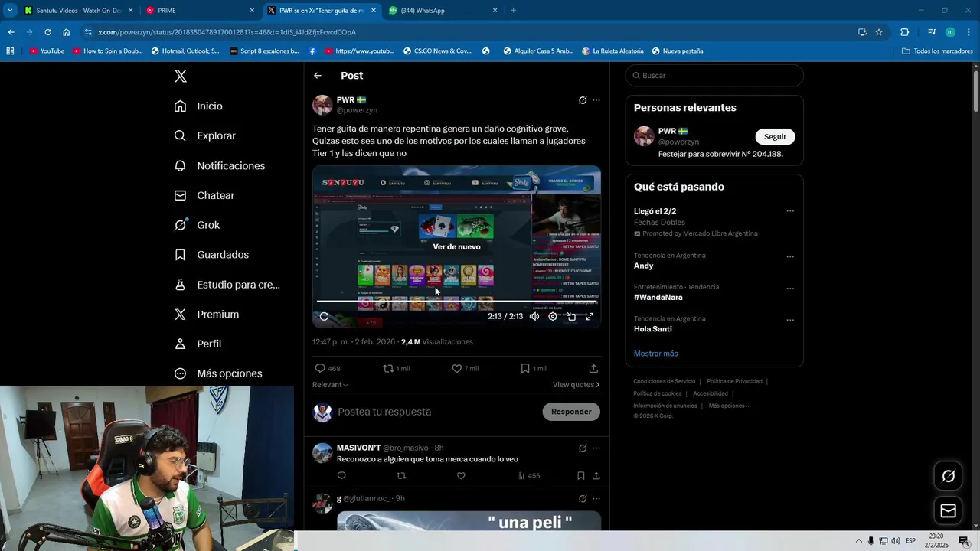The height and width of the screenshot is (551, 980).
Task: Click repost icon with 1 mil
Action: pos(397,368)
